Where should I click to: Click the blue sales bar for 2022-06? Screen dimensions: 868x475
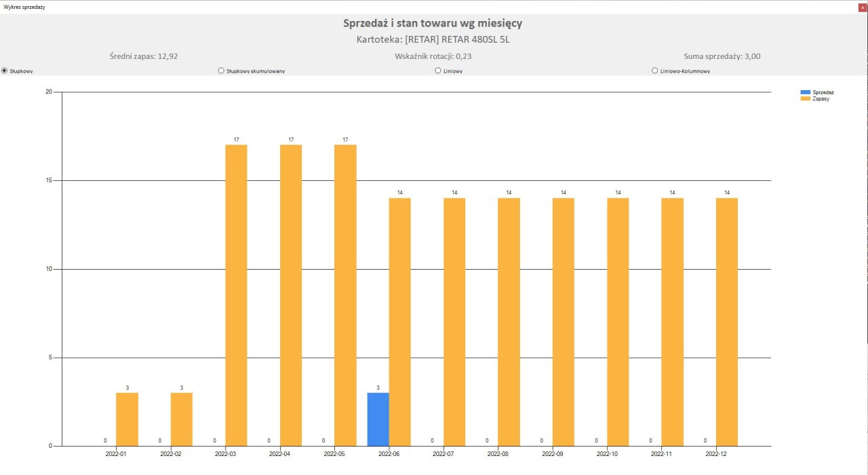(378, 419)
